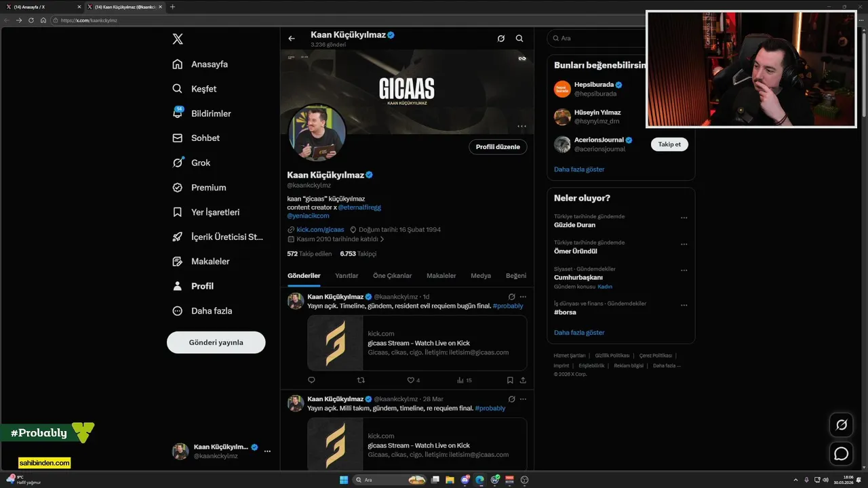Open the gicaas Stream card in 1d post
This screenshot has width=868, height=488.
tap(417, 343)
